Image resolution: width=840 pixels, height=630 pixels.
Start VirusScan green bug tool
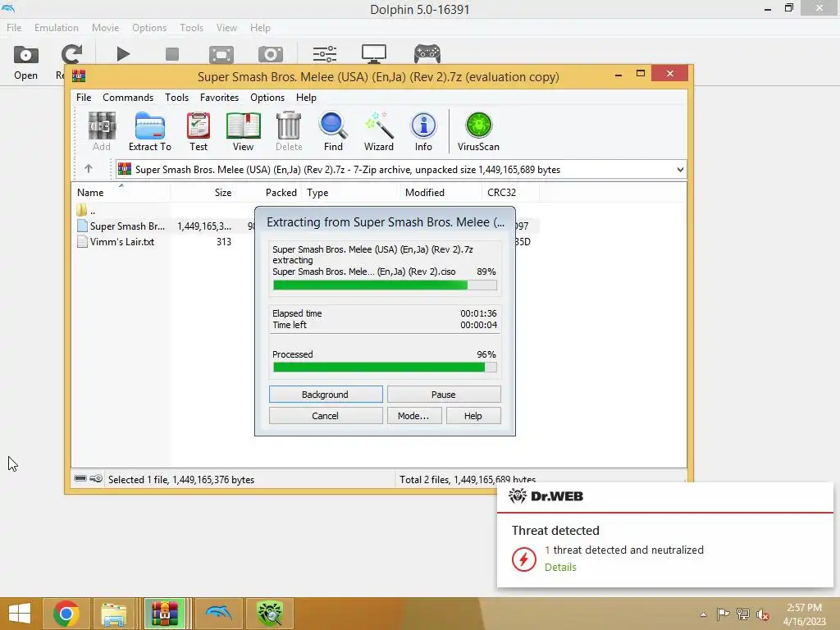click(x=478, y=132)
